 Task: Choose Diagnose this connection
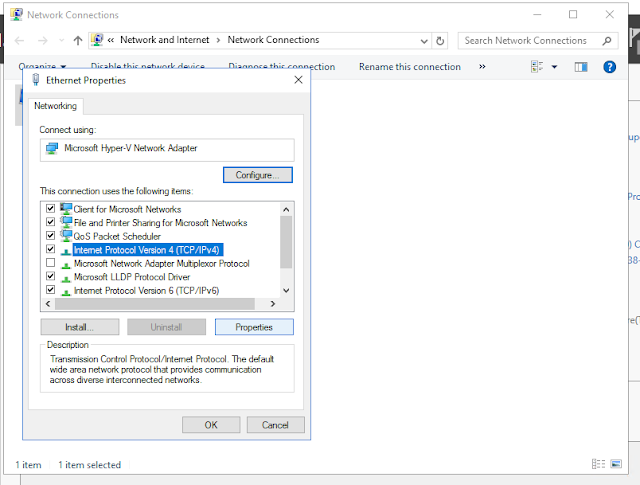[x=282, y=67]
